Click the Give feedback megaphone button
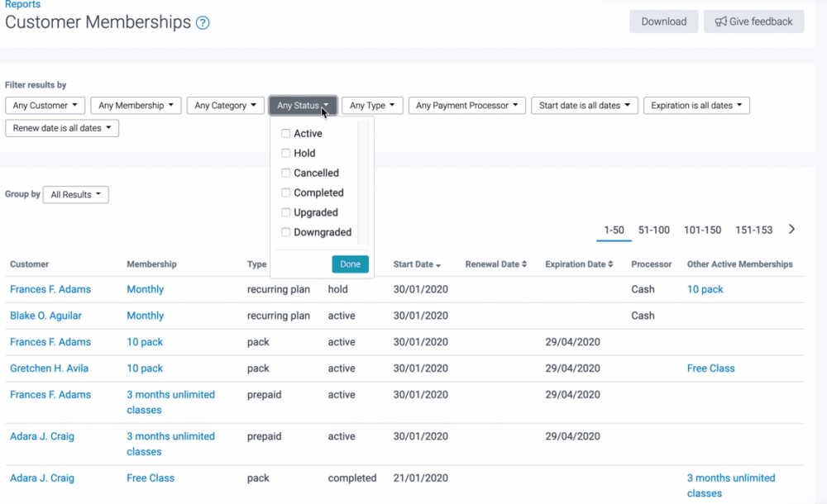Viewport: 827px width, 504px height. coord(753,21)
